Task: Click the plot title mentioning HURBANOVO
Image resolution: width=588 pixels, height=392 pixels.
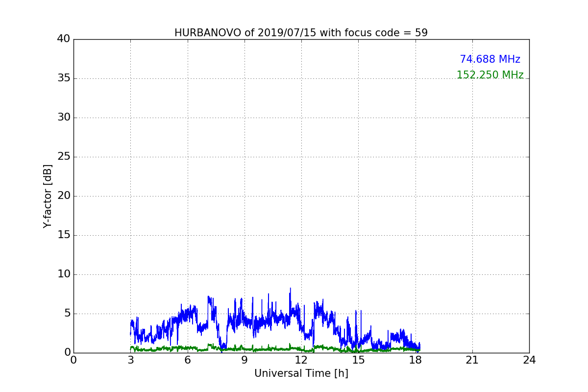Action: click(301, 33)
